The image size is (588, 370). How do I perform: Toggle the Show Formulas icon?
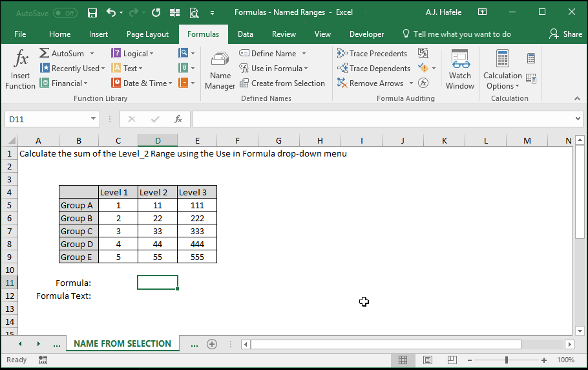tap(423, 53)
